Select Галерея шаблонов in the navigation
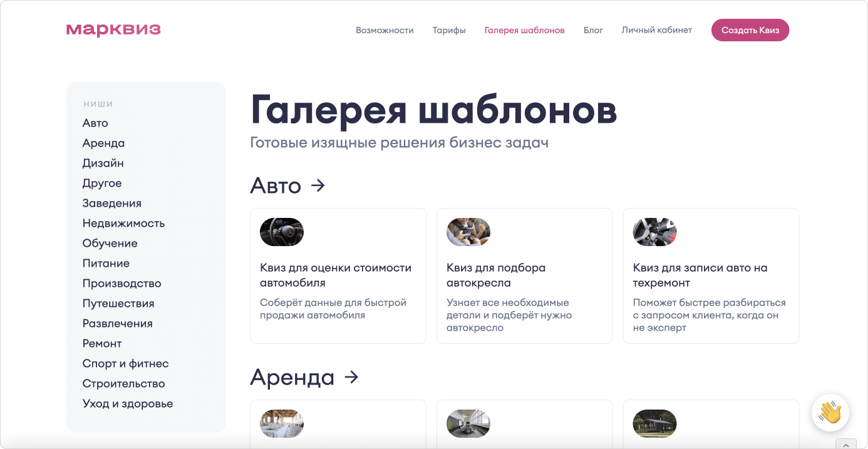The height and width of the screenshot is (449, 868). point(524,30)
